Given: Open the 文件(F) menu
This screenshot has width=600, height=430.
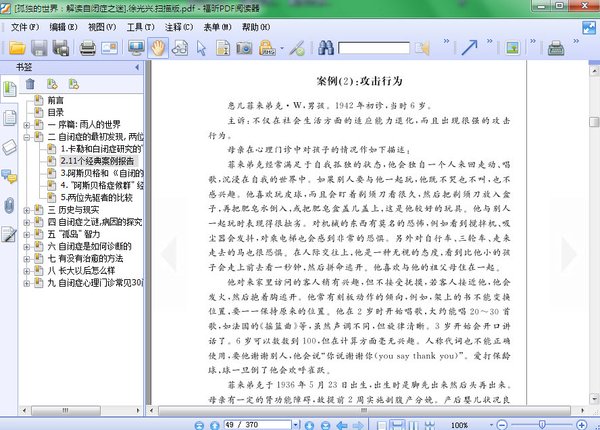Looking at the screenshot, I should (20, 27).
